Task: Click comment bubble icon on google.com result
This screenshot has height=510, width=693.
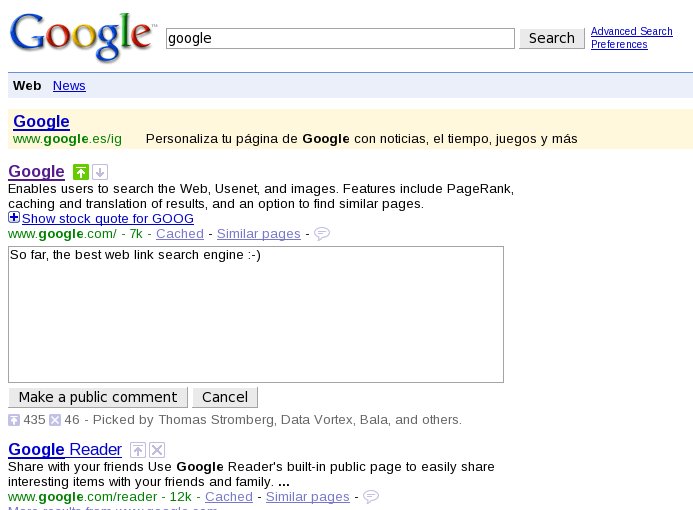Action: tap(322, 234)
